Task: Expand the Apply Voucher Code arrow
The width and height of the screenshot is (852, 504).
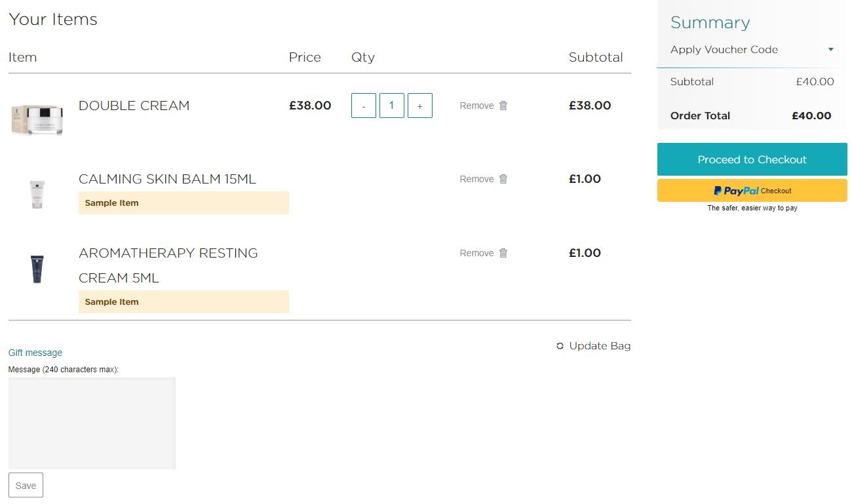Action: click(x=831, y=50)
